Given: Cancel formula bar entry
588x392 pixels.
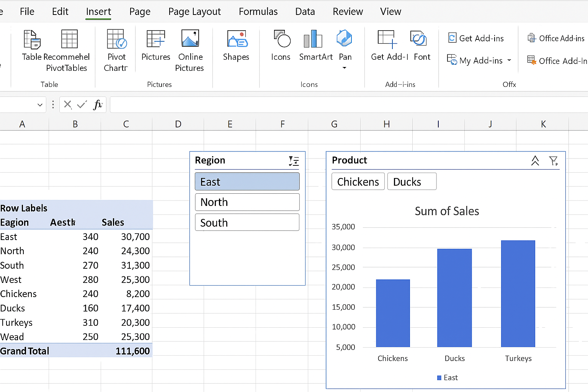Looking at the screenshot, I should [68, 105].
